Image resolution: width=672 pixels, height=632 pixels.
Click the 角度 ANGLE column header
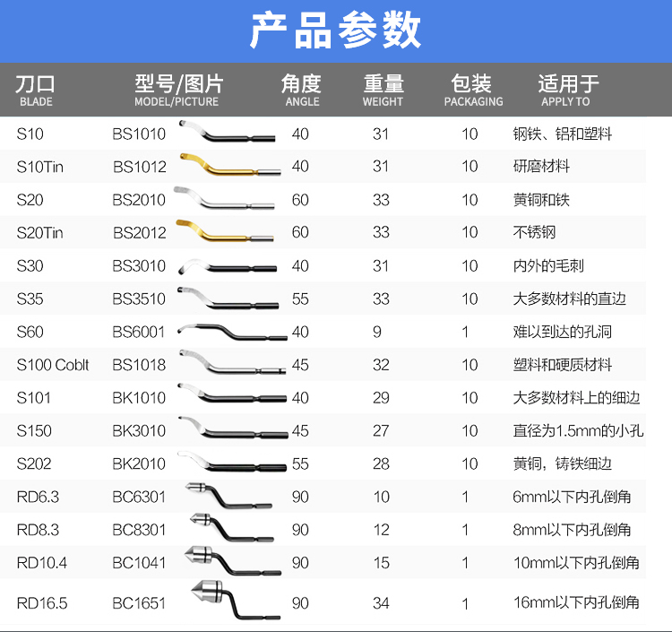pos(301,91)
